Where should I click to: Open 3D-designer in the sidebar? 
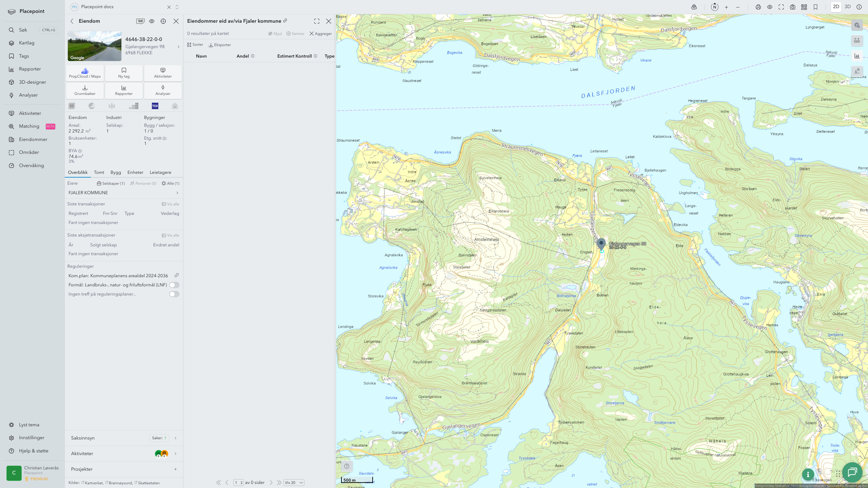click(x=33, y=82)
